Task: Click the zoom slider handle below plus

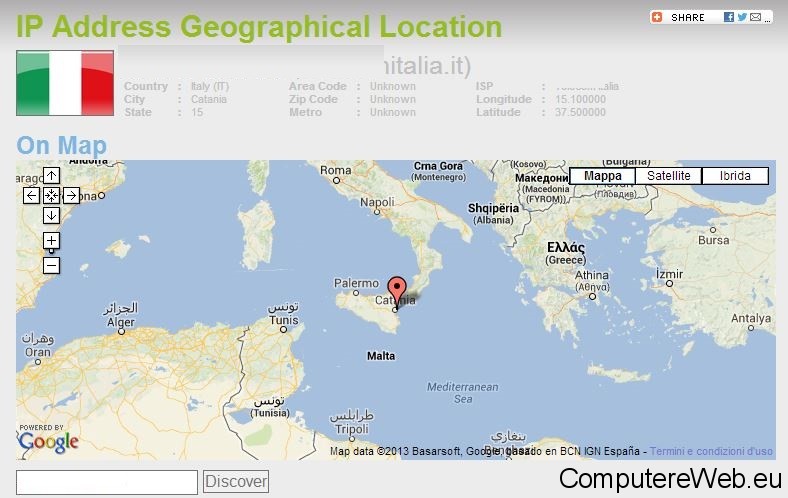Action: coord(51,251)
